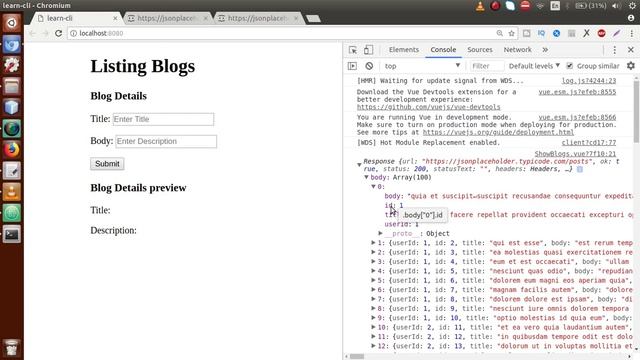Click the DevTools inspect element icon
The height and width of the screenshot is (360, 640).
point(353,50)
